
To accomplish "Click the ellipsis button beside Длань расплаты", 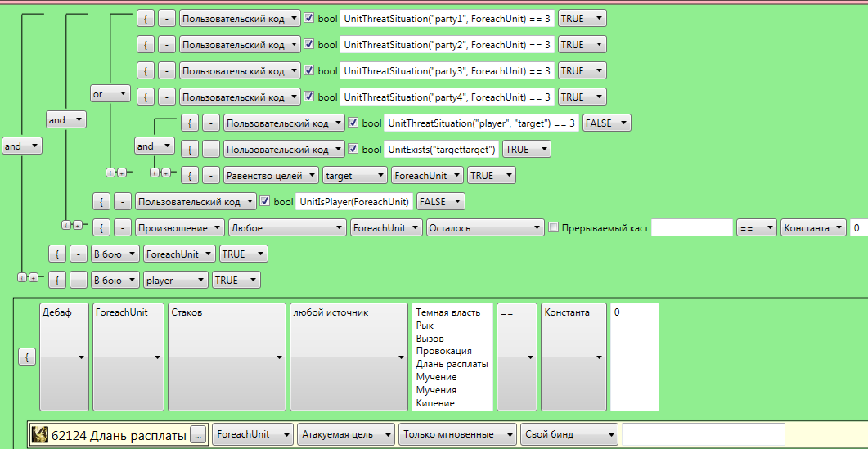I will point(197,435).
